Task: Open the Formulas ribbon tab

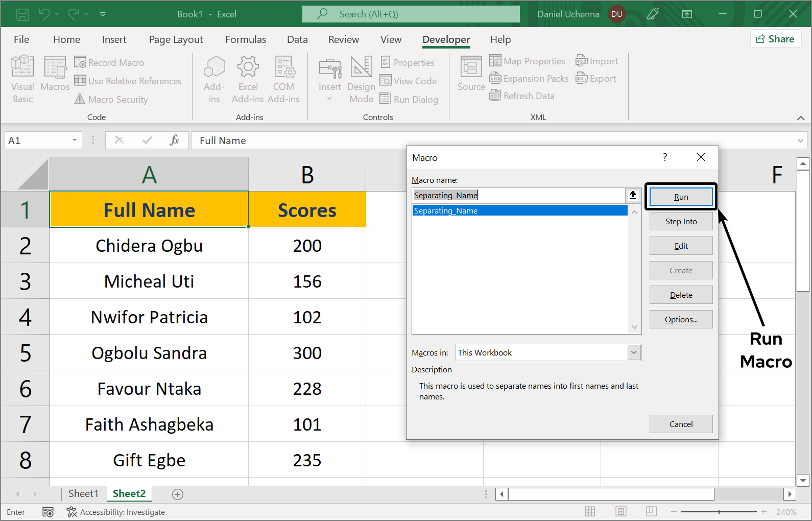Action: (x=245, y=39)
